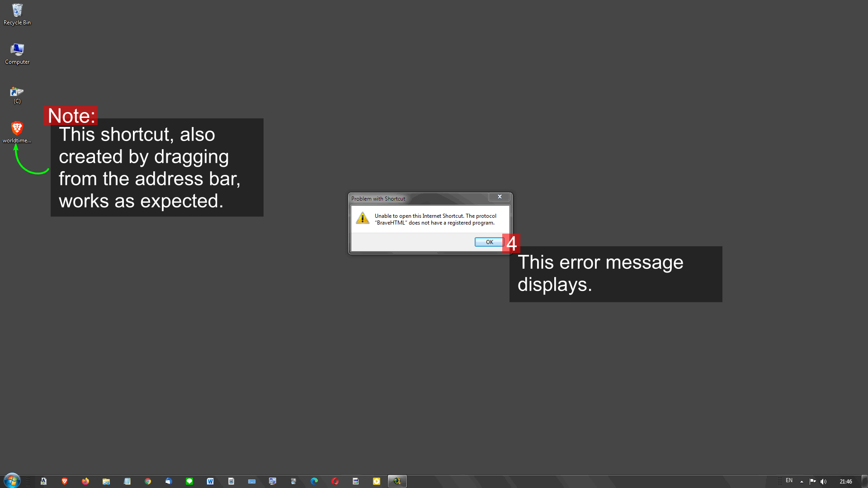The height and width of the screenshot is (488, 868).
Task: Open the Action Center flag icon
Action: [x=812, y=482]
